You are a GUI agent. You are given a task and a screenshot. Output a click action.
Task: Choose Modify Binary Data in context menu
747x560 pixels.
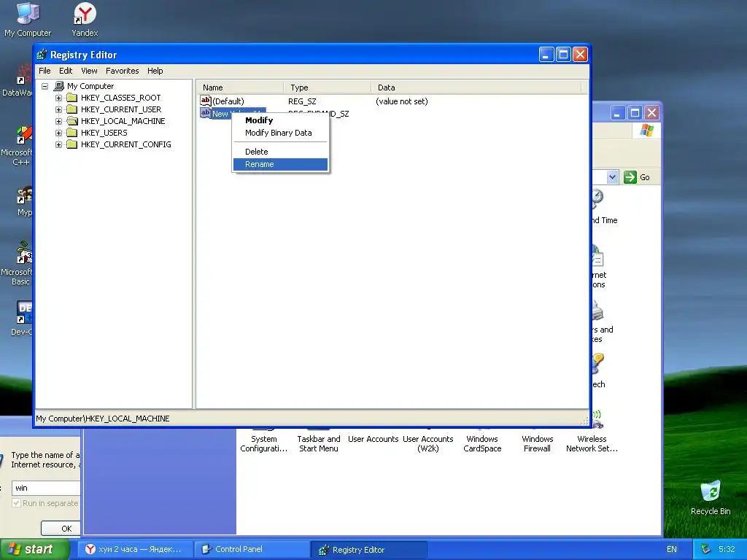[280, 133]
